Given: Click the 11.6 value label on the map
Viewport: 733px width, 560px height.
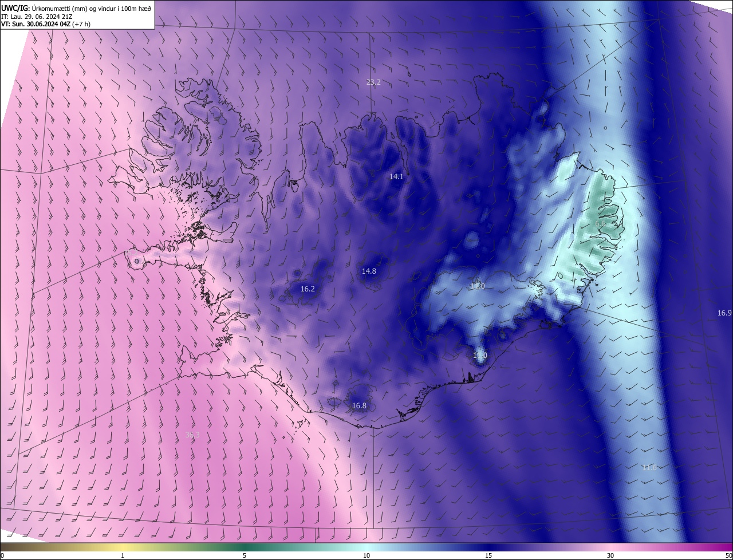Looking at the screenshot, I should [649, 468].
